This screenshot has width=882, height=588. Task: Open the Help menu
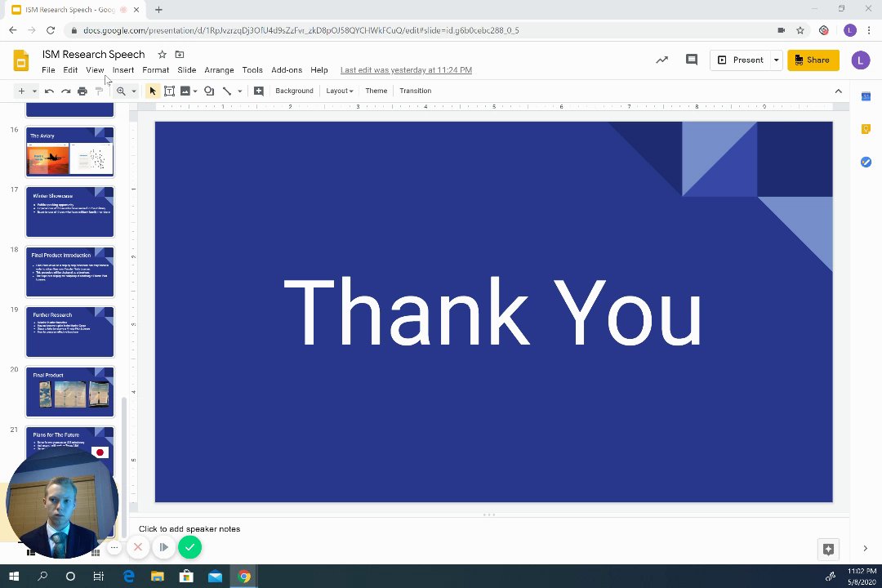click(x=319, y=70)
